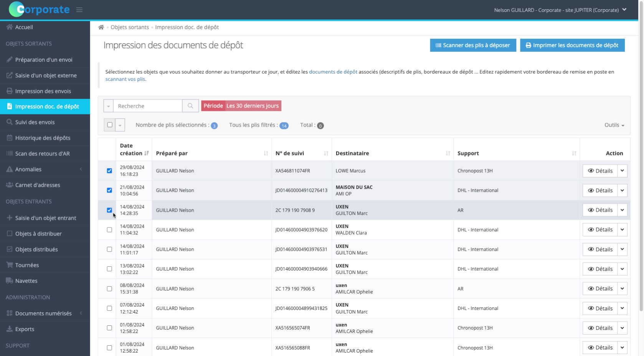Check the 2C 179 190 7906 5 row checkbox

tap(109, 289)
